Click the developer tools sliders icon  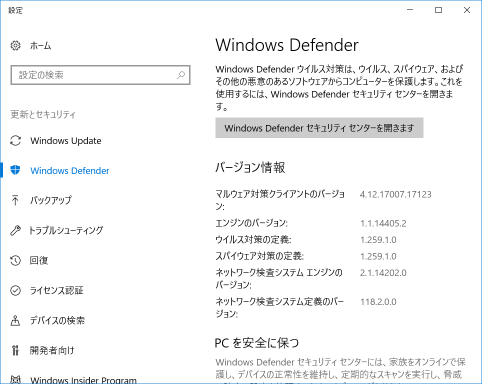coord(15,350)
